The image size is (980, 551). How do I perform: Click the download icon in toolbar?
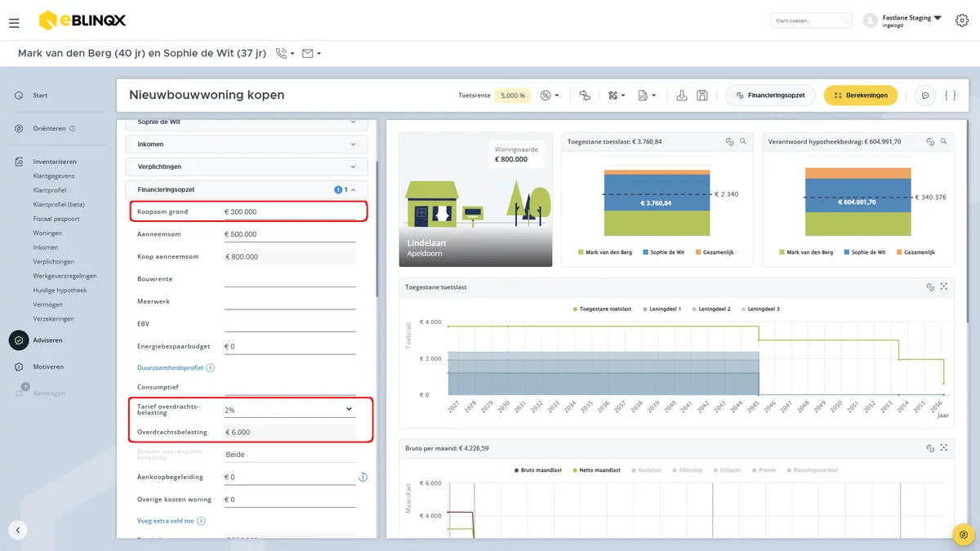pos(682,96)
